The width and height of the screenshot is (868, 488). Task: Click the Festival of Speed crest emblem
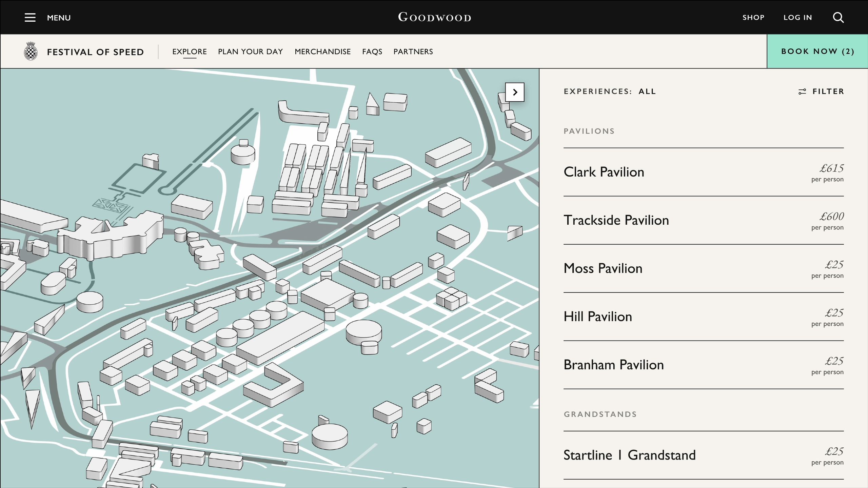tap(31, 51)
